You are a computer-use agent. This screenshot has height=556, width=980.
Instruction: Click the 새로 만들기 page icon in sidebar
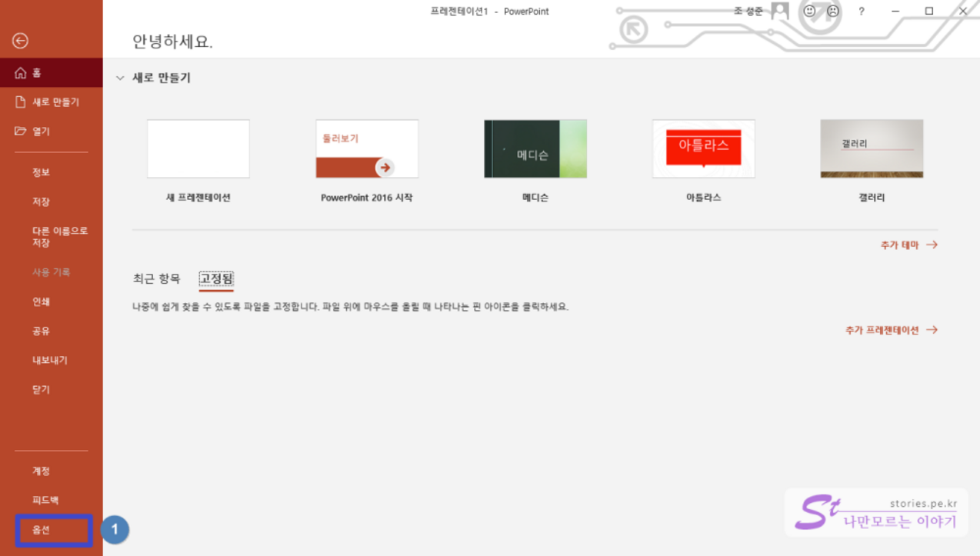pyautogui.click(x=21, y=102)
